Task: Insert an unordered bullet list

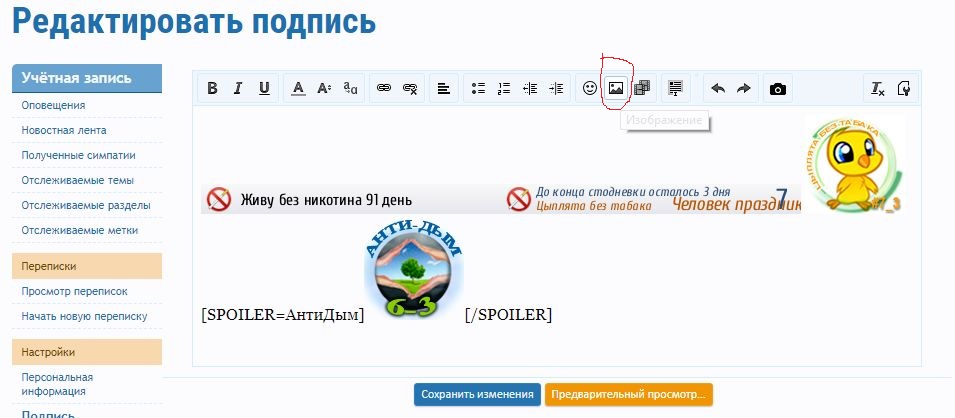Action: (x=478, y=88)
